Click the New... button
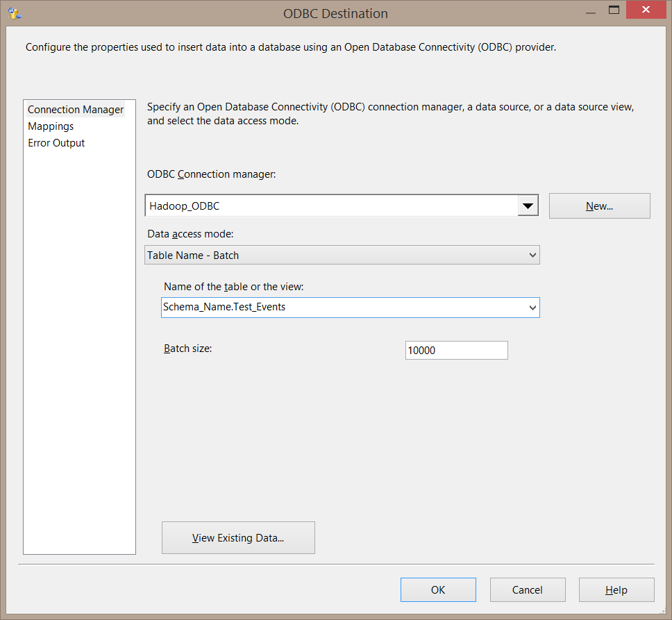The width and height of the screenshot is (672, 620). [x=598, y=206]
